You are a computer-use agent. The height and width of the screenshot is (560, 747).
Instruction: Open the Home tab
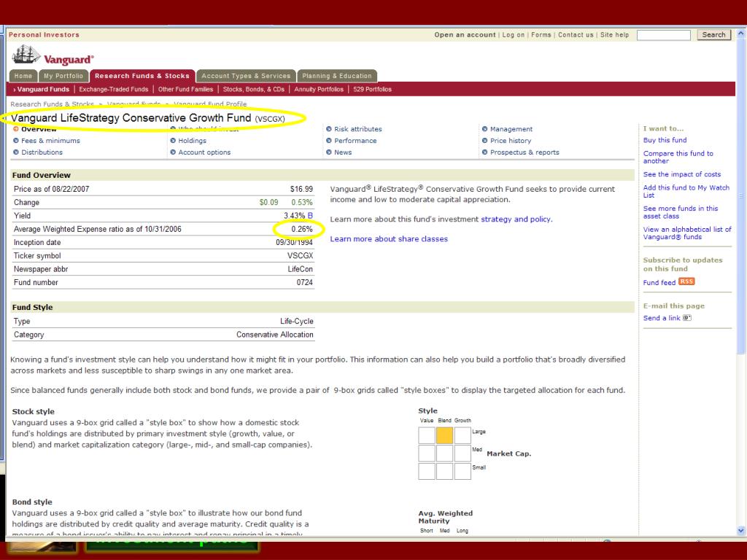click(x=23, y=76)
